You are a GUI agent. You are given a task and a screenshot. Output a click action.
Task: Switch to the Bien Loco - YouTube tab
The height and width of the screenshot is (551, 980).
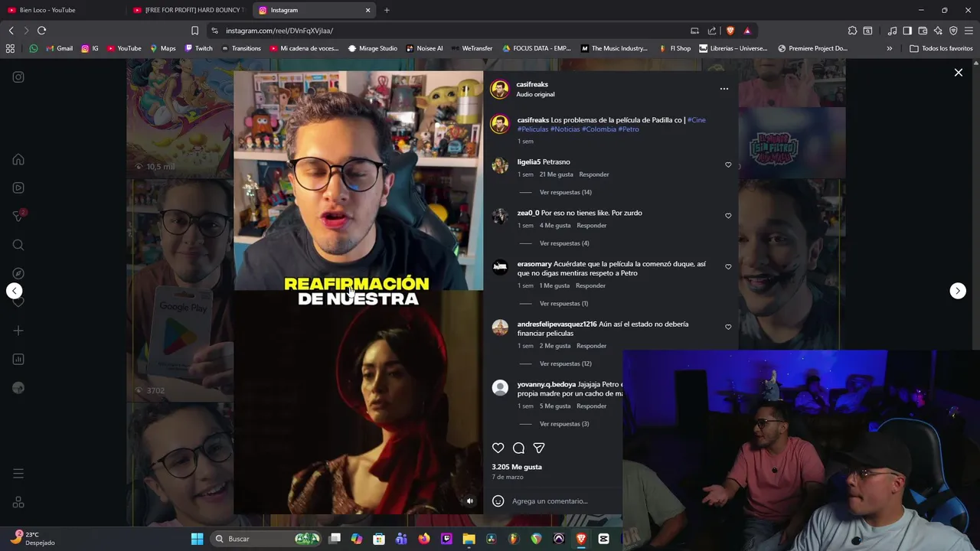coord(61,10)
